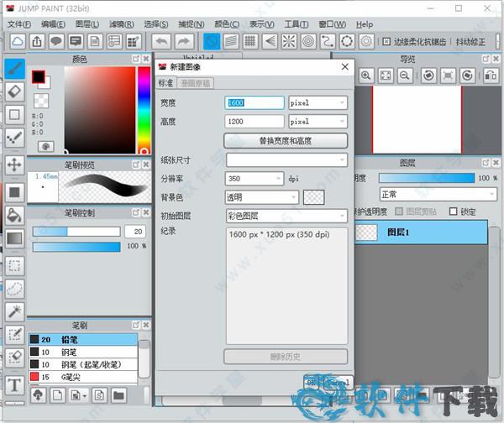Open the width unit pixel dropdown
Viewport: 504px width, 423px height.
pos(317,102)
